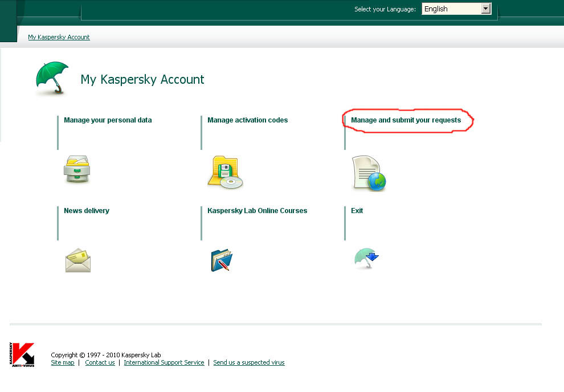Open Kaspersky Lab Online Courses
Image resolution: width=564 pixels, height=392 pixels.
pos(257,211)
